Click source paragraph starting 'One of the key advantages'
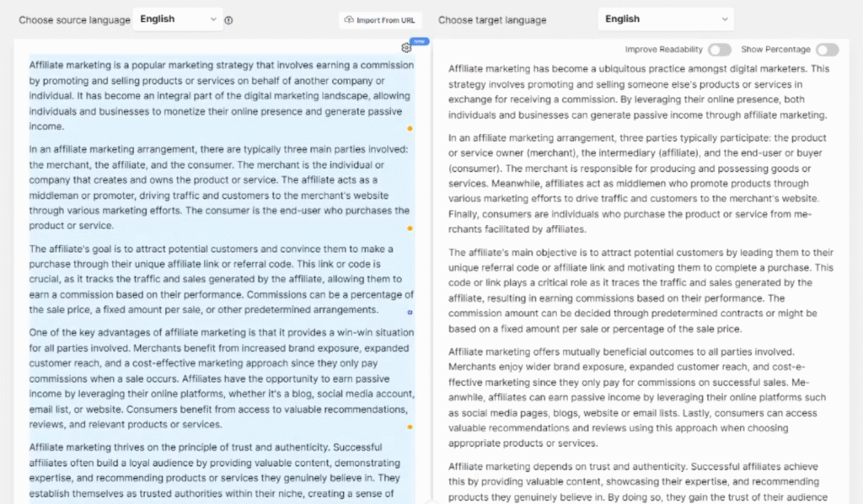Screen dimensions: 863x504 [222, 378]
